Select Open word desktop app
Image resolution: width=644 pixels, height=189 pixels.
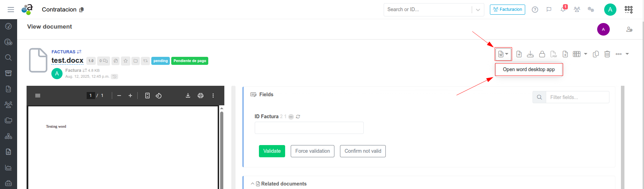(x=529, y=69)
